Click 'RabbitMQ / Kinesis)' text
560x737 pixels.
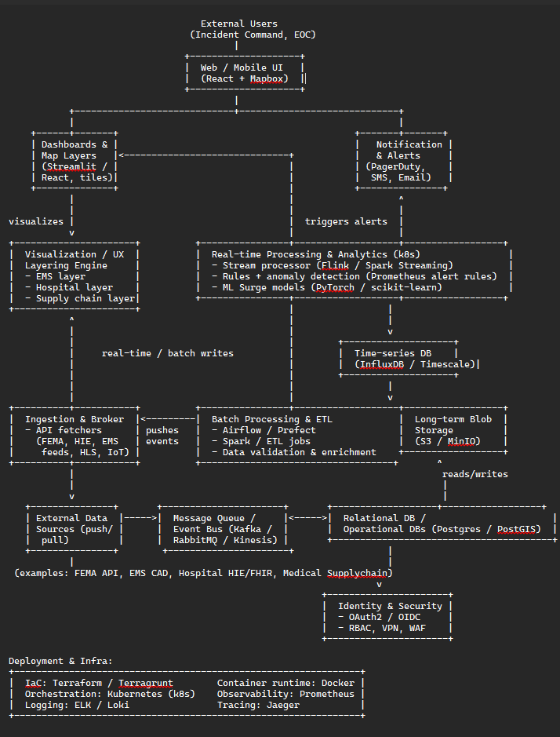[x=226, y=540]
